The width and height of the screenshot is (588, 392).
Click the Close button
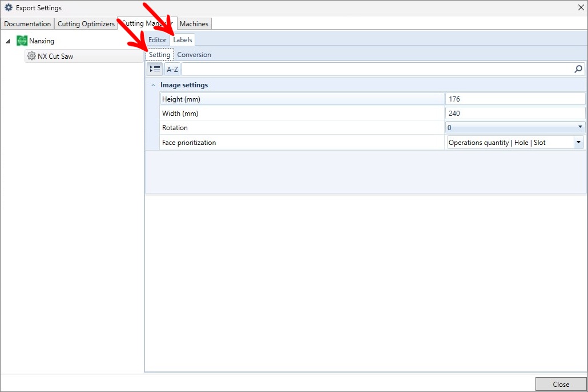(561, 384)
